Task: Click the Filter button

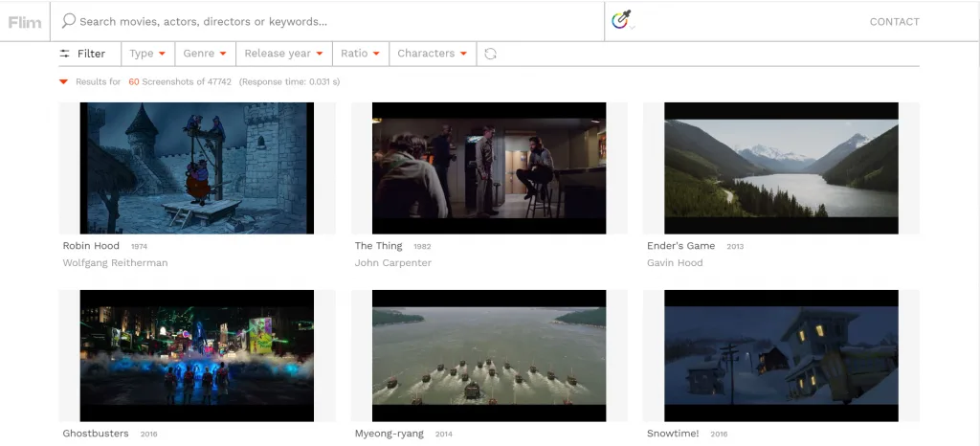Action: tap(82, 54)
